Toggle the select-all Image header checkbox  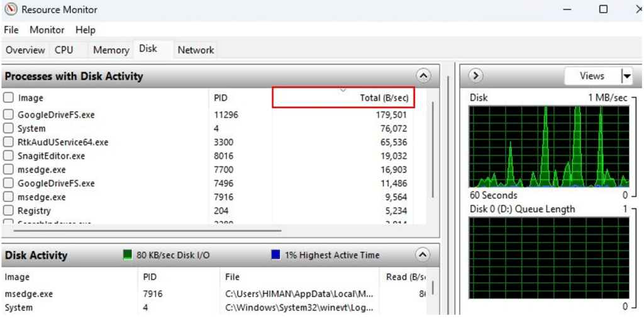point(9,98)
